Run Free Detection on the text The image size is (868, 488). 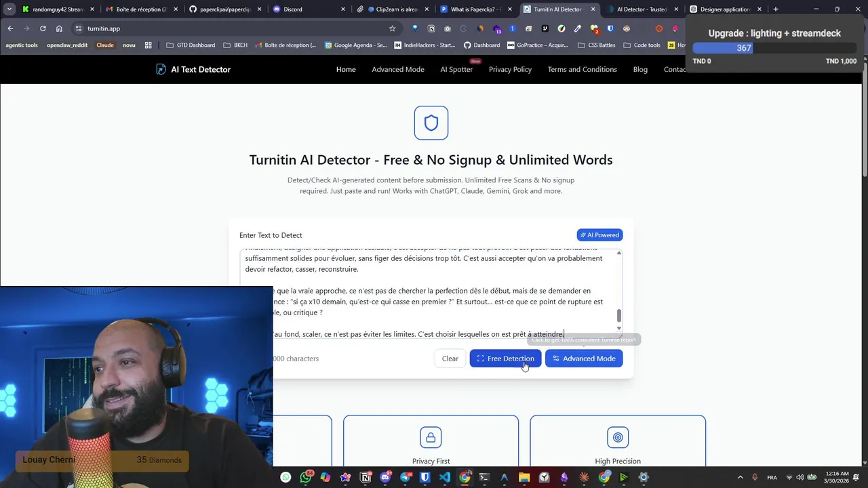[505, 359]
